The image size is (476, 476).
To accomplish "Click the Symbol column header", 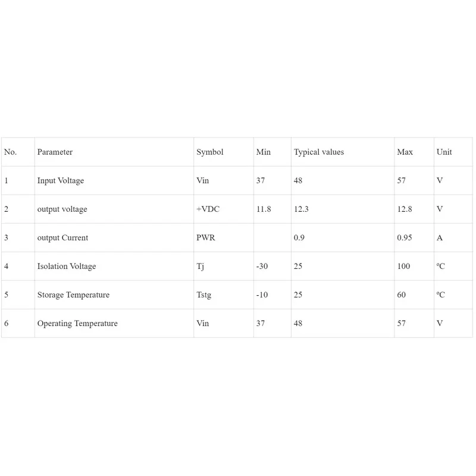I will 210,152.
